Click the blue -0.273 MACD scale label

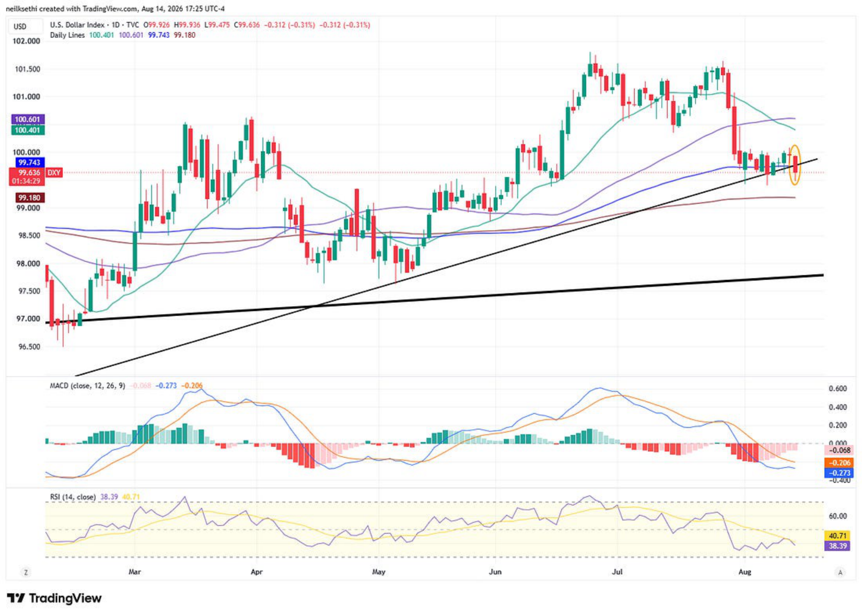(840, 473)
